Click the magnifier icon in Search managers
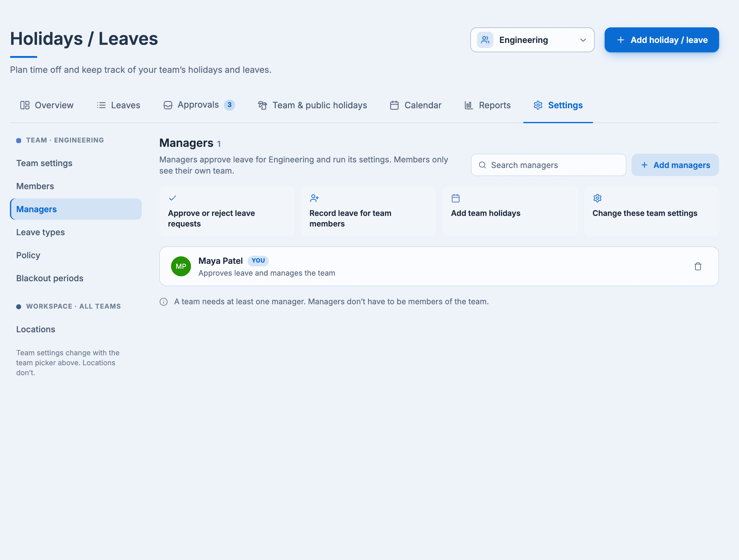Screen dimensions: 739x560 [482, 165]
